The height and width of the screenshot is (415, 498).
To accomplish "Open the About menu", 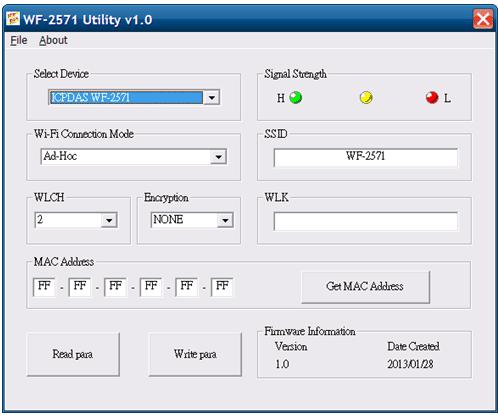I will (x=53, y=40).
